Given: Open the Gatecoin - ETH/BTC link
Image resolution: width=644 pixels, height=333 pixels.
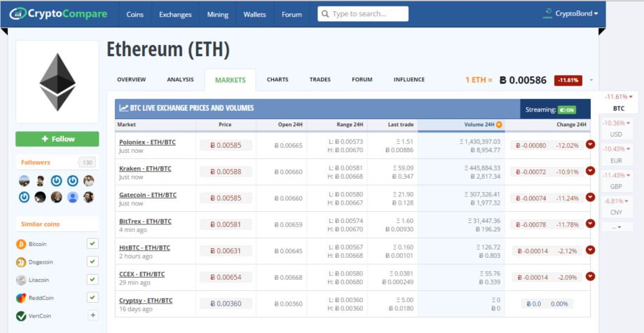Looking at the screenshot, I should click(x=148, y=195).
